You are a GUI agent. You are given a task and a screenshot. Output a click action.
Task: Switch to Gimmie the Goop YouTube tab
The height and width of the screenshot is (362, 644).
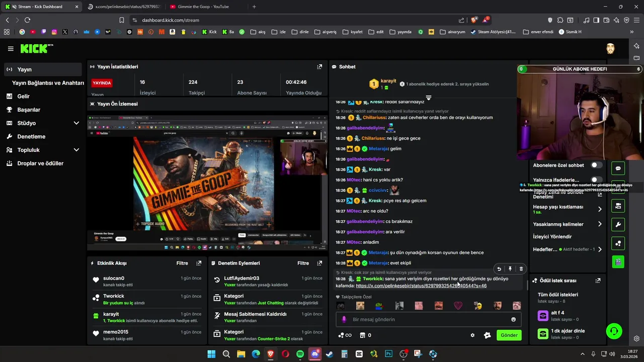(x=206, y=7)
